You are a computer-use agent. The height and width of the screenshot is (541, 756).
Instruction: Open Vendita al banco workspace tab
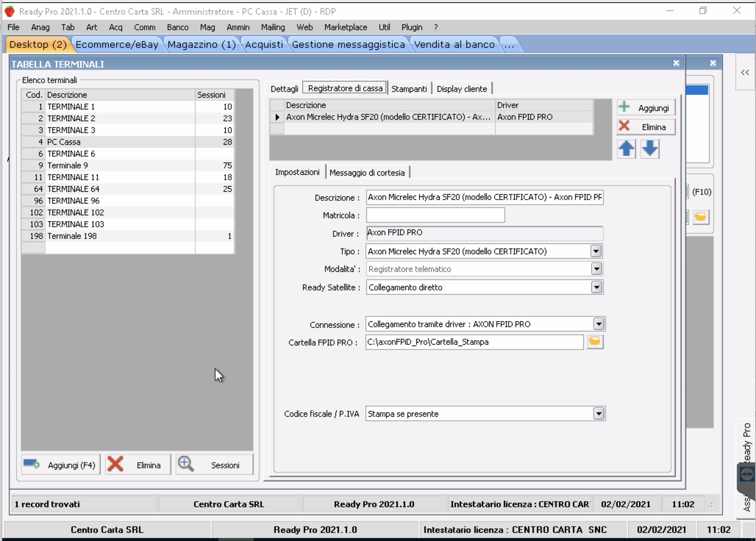(x=454, y=44)
